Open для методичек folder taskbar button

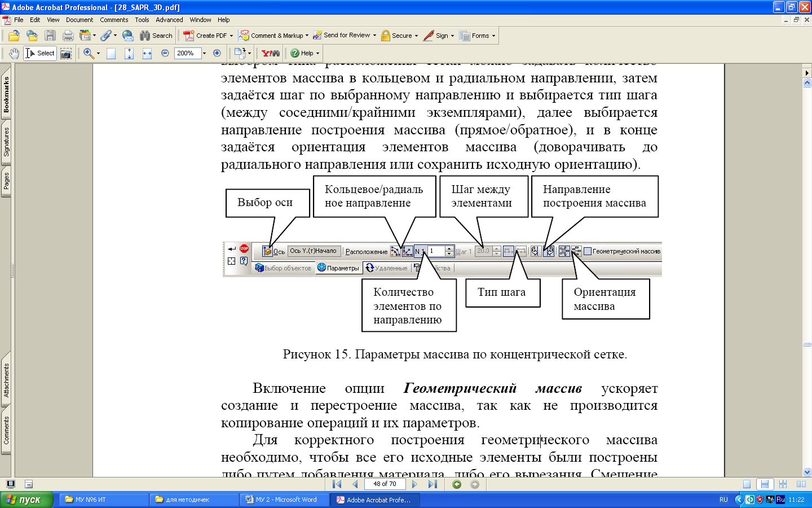(194, 500)
